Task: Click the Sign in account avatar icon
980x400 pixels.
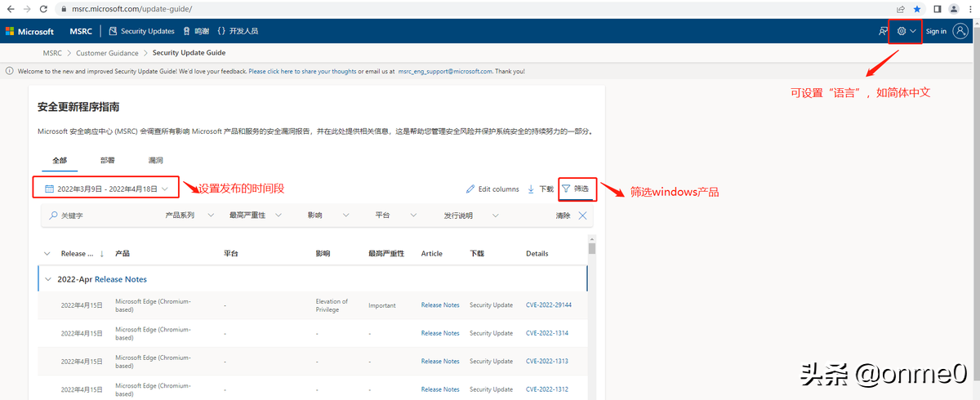Action: 960,31
